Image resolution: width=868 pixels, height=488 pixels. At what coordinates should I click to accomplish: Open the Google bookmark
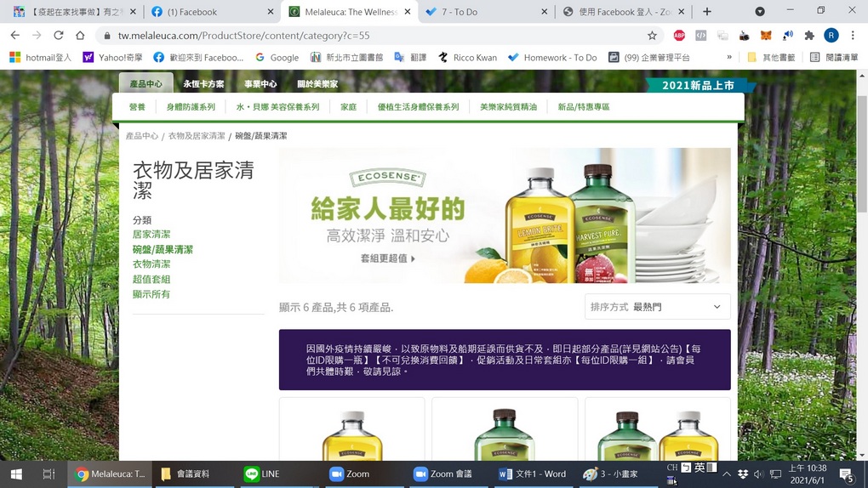277,58
